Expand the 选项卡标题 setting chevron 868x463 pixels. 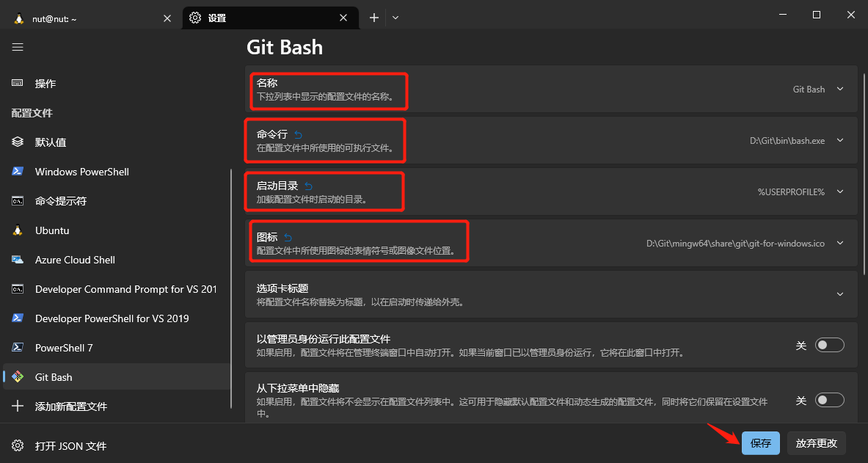tap(840, 294)
